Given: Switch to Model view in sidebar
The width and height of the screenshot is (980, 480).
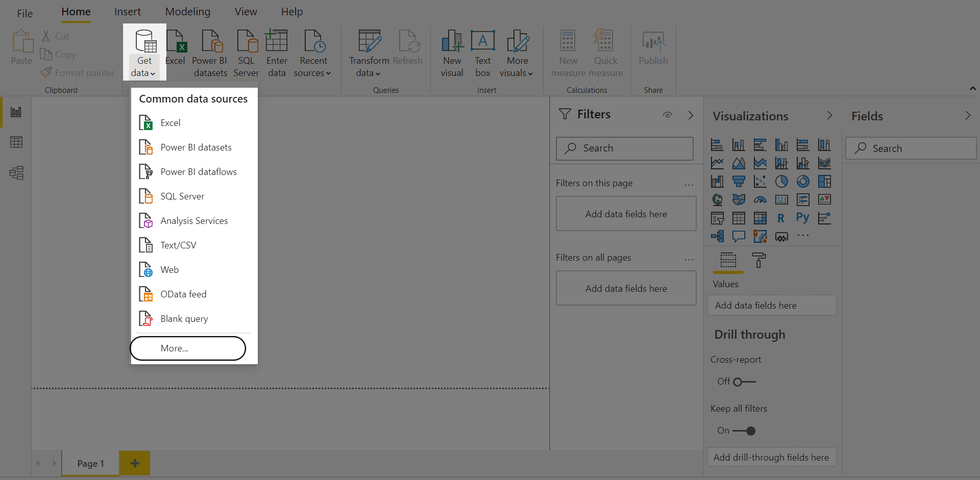Looking at the screenshot, I should (x=16, y=173).
